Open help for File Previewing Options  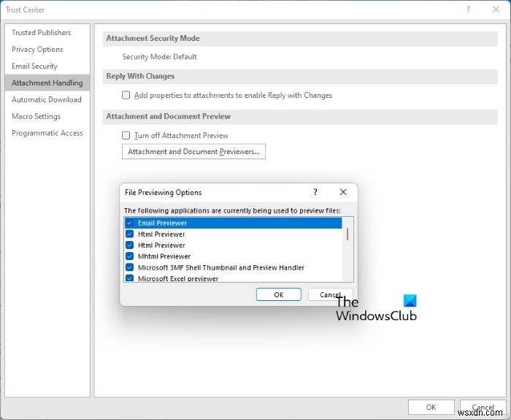pos(315,192)
